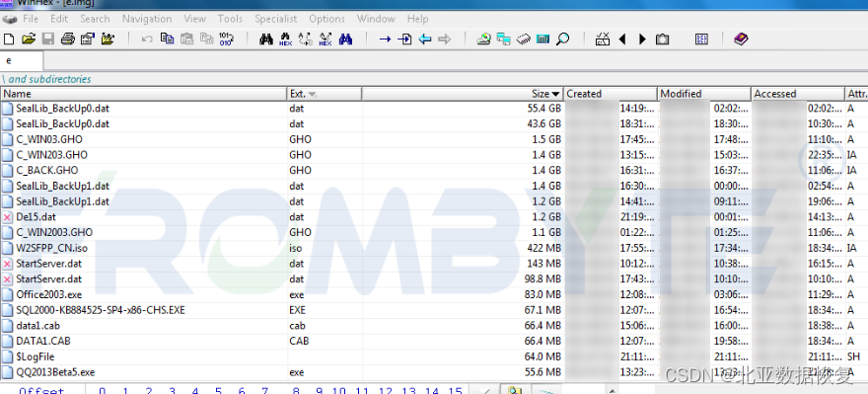Select SQL2000-KB884525-SP4-x86-CHS.EXE file
The image size is (868, 394).
(x=101, y=310)
